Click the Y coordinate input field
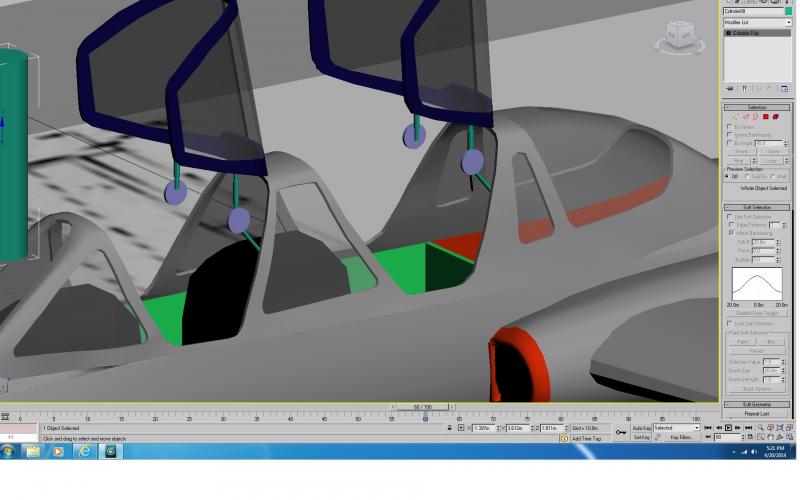Screen dimensions: 800x500 (517, 428)
